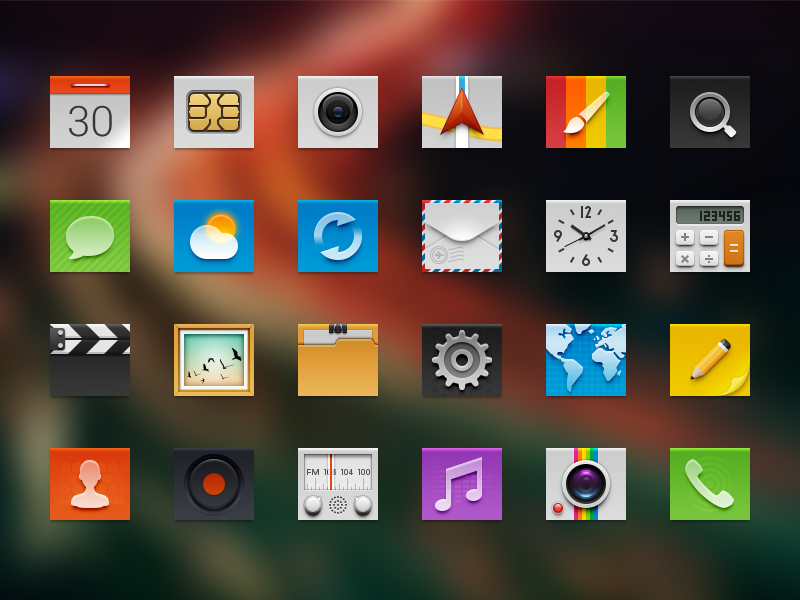The width and height of the screenshot is (800, 600).
Task: Launch the world map Browser icon
Action: coord(586,360)
